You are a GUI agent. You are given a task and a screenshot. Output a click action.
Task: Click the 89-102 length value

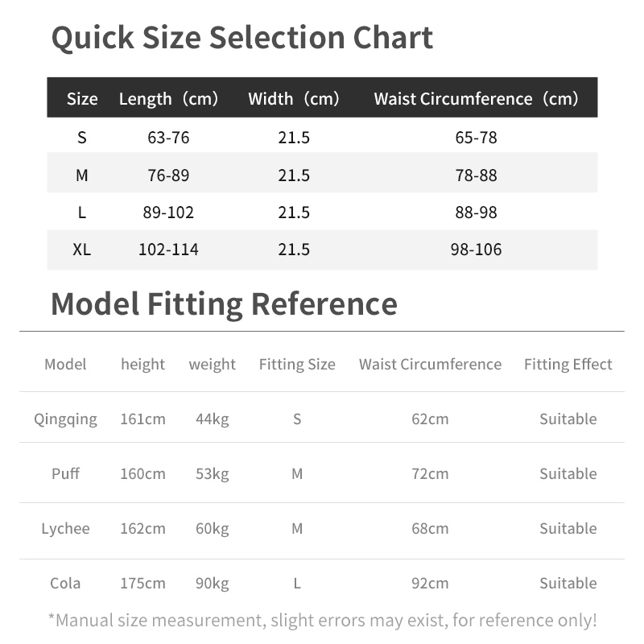pyautogui.click(x=168, y=213)
